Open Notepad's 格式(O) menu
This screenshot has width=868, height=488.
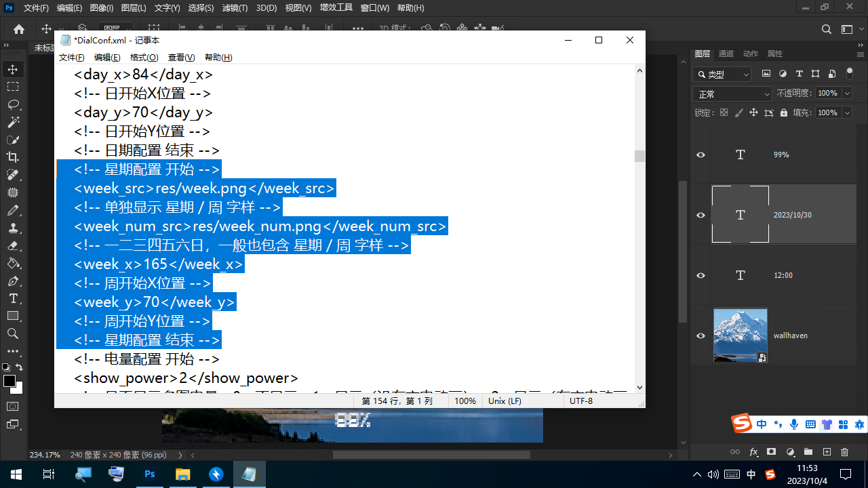click(x=144, y=58)
